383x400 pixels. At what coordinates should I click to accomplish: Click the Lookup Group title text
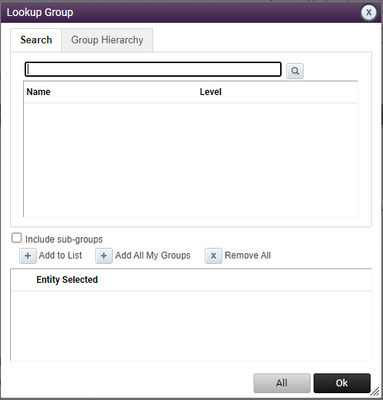coord(40,13)
